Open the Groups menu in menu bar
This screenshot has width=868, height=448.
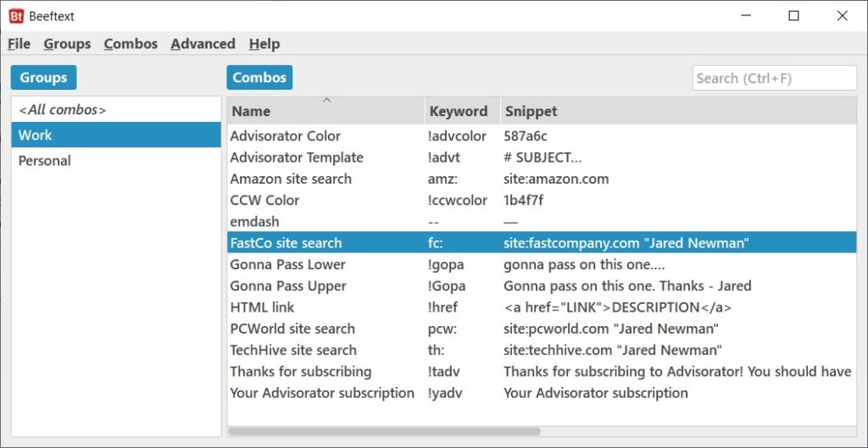coord(67,44)
